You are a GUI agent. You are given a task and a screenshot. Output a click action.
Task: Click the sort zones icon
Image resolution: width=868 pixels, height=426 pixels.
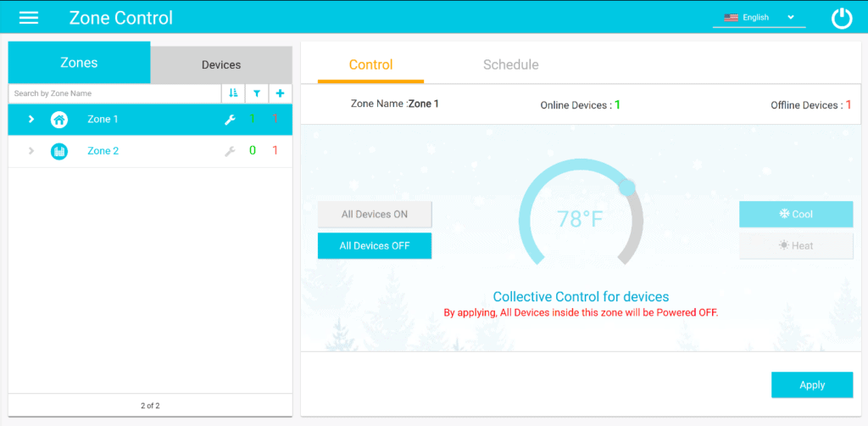233,93
